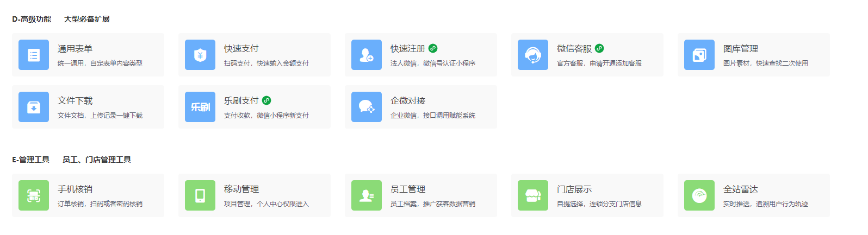Click the 企微对接 chat bubble icon
Image resolution: width=868 pixels, height=235 pixels.
367,107
